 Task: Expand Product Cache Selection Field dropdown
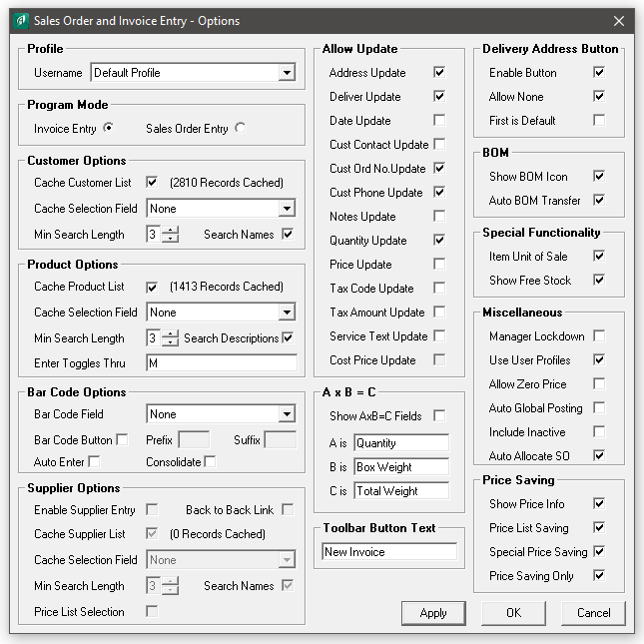click(287, 313)
